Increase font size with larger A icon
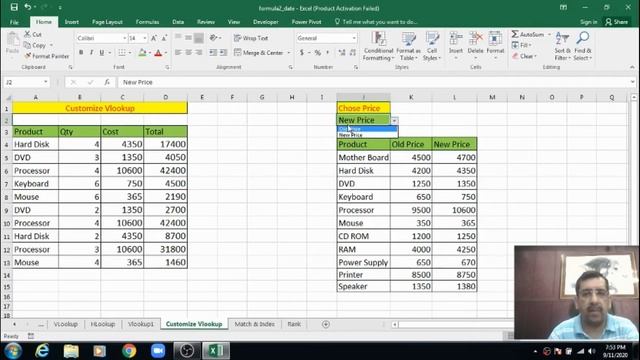 (153, 38)
